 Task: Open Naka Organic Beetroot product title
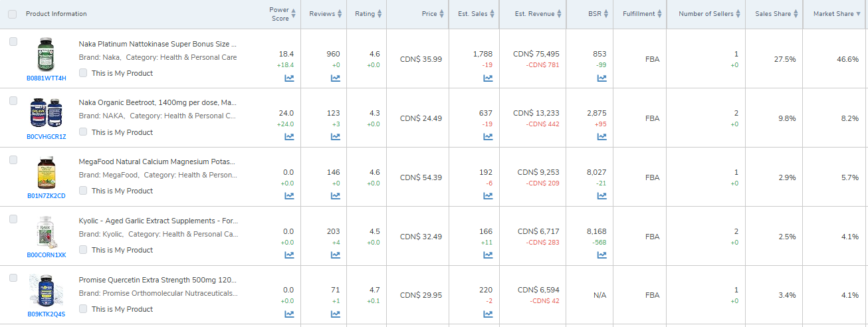(158, 103)
